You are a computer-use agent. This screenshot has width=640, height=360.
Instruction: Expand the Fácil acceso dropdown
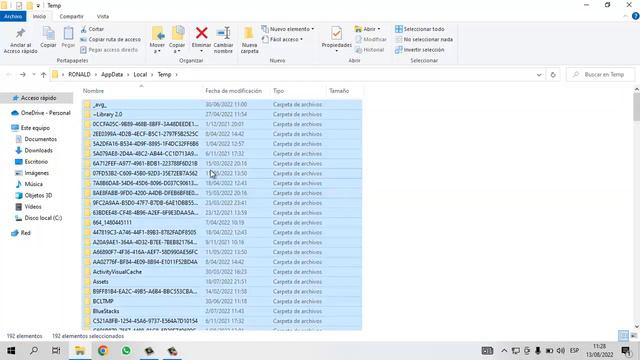tap(282, 40)
